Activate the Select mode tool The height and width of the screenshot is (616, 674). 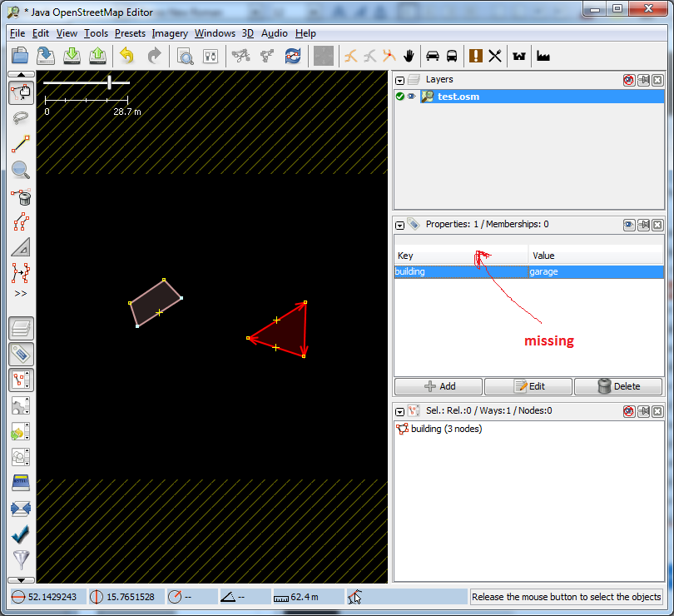[x=21, y=92]
